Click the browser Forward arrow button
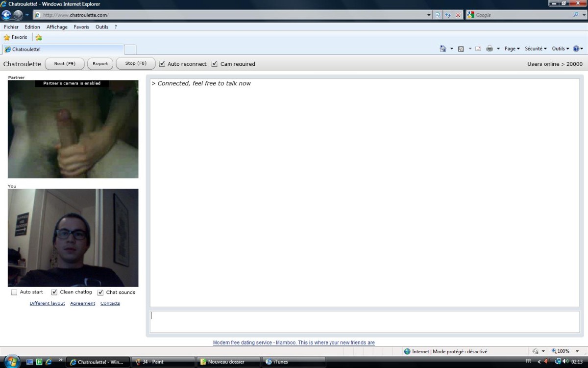 tap(18, 15)
